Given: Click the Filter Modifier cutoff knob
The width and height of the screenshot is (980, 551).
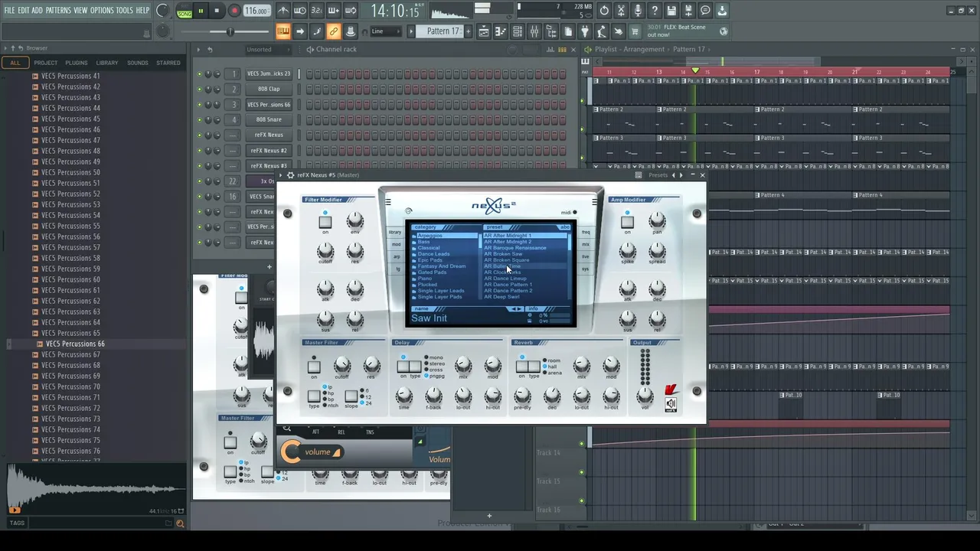Looking at the screenshot, I should pyautogui.click(x=325, y=251).
